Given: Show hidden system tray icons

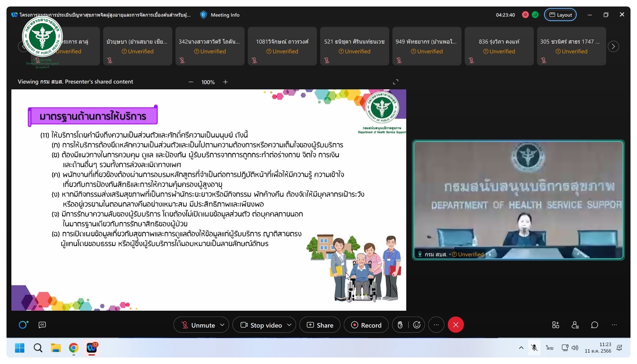Looking at the screenshot, I should [x=521, y=348].
